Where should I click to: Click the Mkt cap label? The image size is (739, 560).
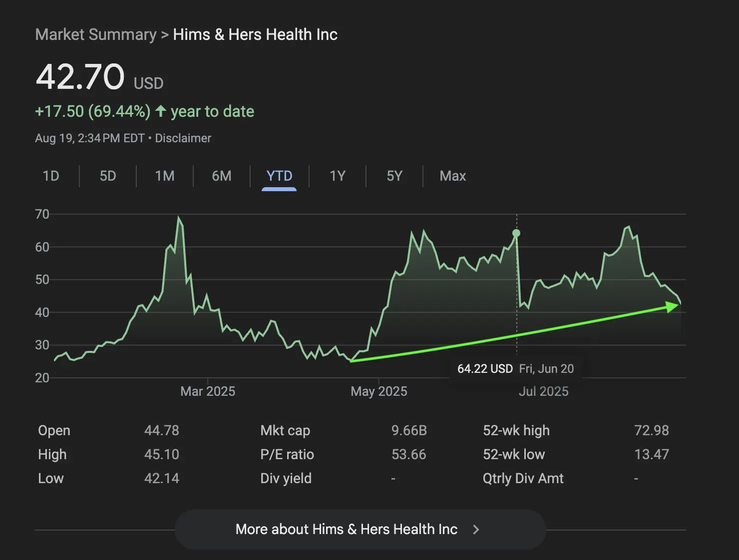(x=285, y=430)
